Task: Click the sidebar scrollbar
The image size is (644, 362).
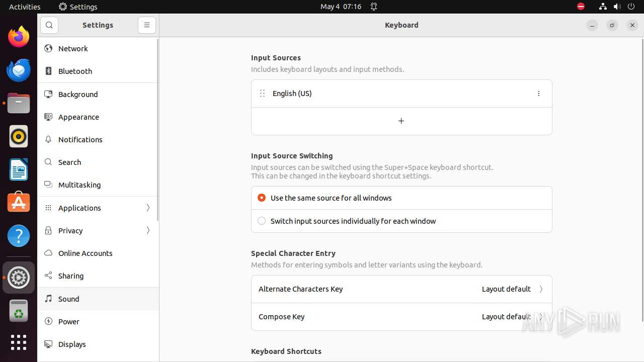Action: click(158, 130)
